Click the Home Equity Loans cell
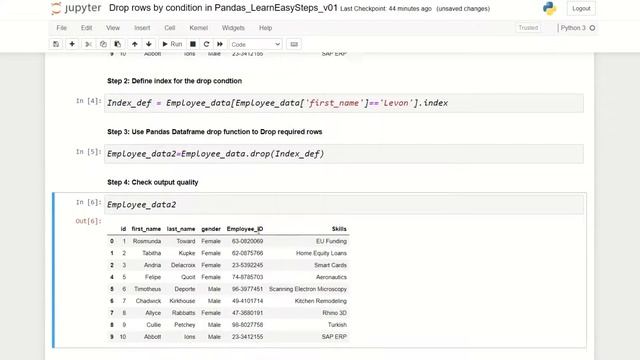Viewport: 640px width, 360px height. [321, 253]
